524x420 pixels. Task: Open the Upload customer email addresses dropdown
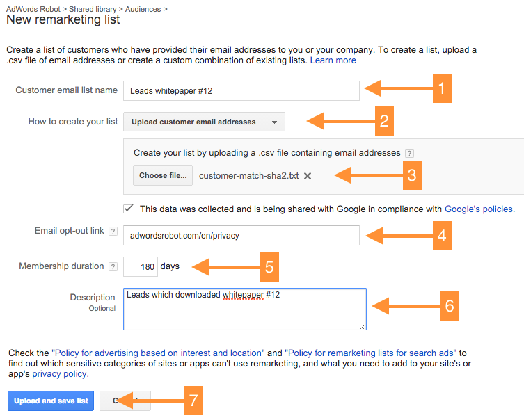204,122
